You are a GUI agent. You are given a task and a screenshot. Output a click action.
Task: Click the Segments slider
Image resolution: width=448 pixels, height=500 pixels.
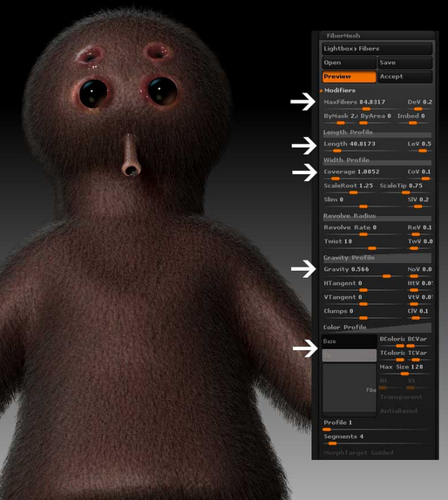click(377, 439)
